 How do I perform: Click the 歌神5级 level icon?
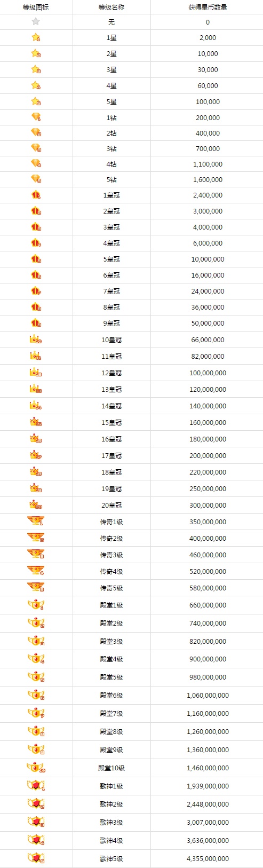pyautogui.click(x=36, y=858)
